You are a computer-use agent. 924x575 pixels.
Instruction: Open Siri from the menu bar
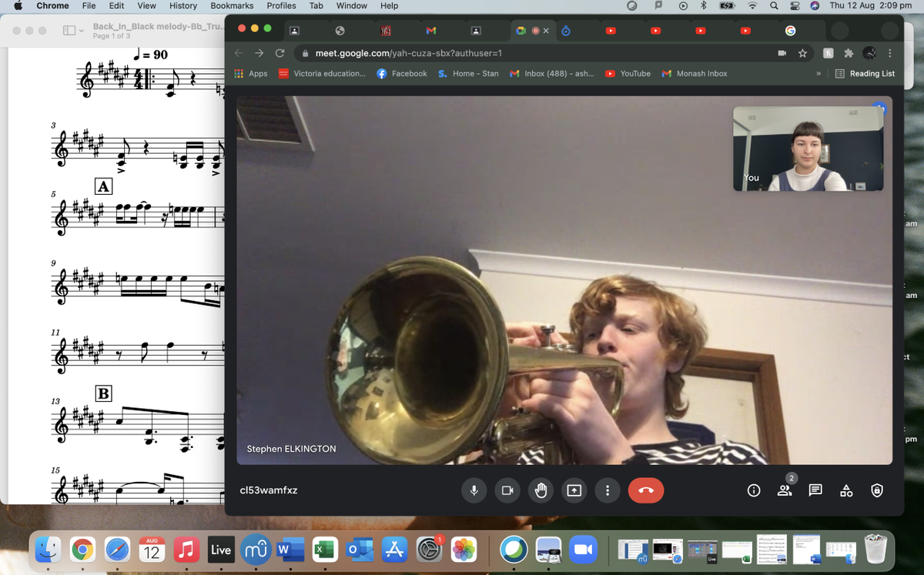coord(815,5)
